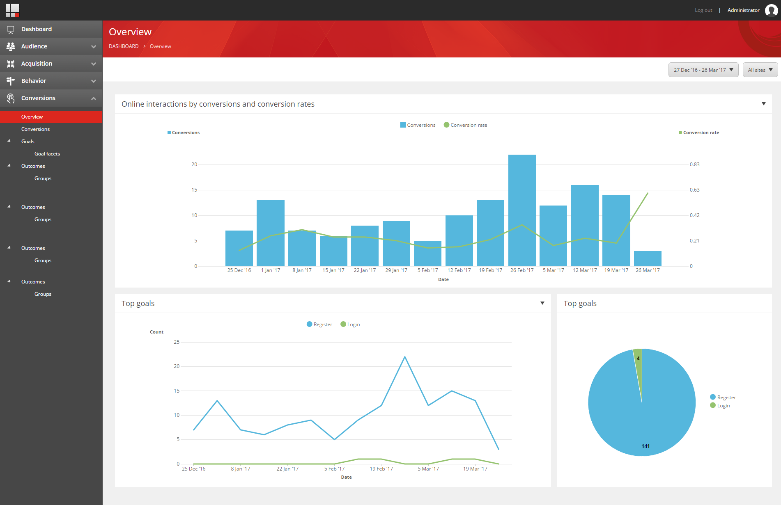Expand the Acquisition section chevron
The image size is (781, 505).
click(94, 64)
